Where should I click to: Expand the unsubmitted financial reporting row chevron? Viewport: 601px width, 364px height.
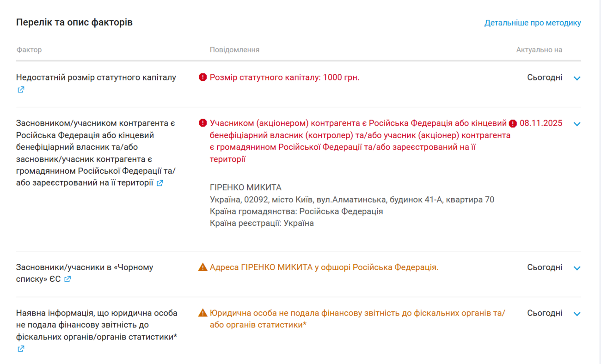tap(577, 314)
